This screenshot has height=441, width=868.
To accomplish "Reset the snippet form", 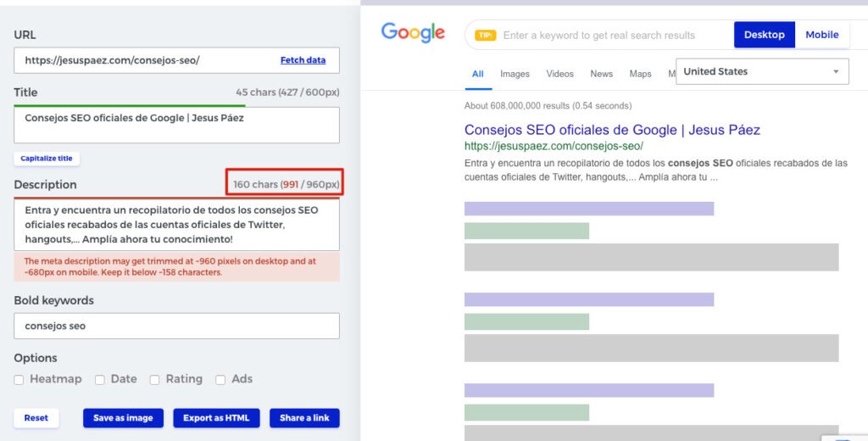I will (36, 418).
